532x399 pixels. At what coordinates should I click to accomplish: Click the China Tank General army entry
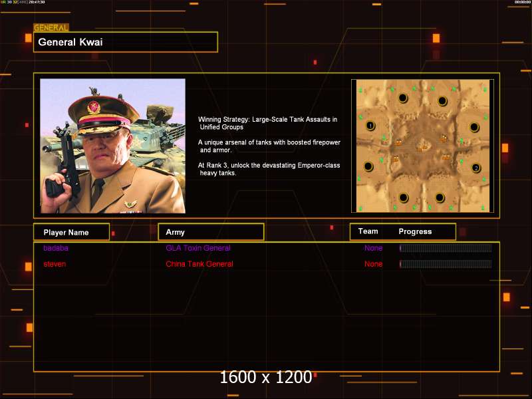pyautogui.click(x=199, y=264)
